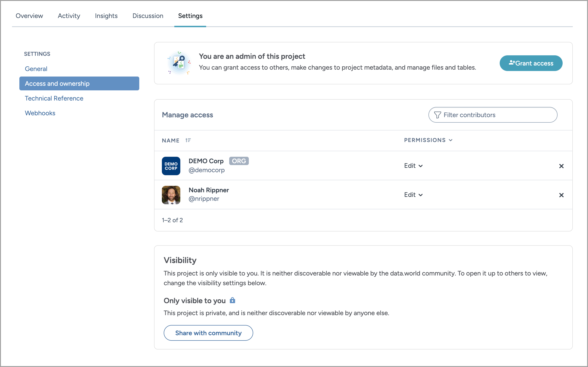Click the 1–2 of 2 pagination text
The width and height of the screenshot is (588, 367).
coord(172,220)
